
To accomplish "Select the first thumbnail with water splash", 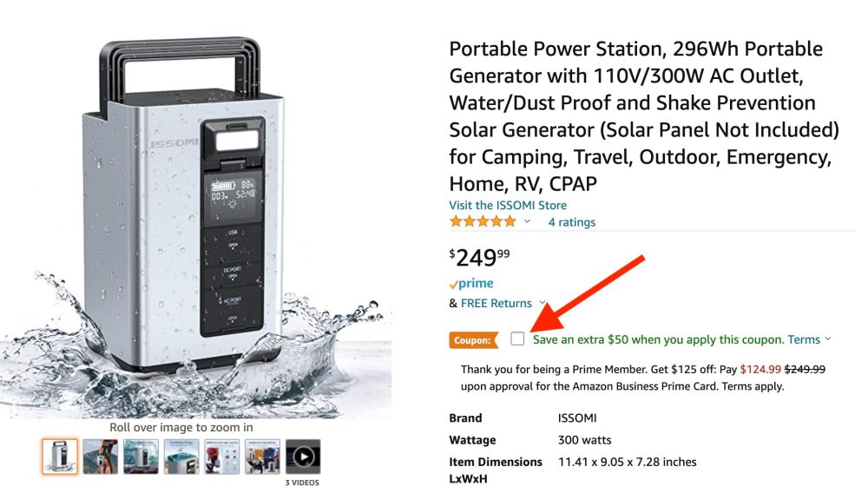I will [x=60, y=457].
